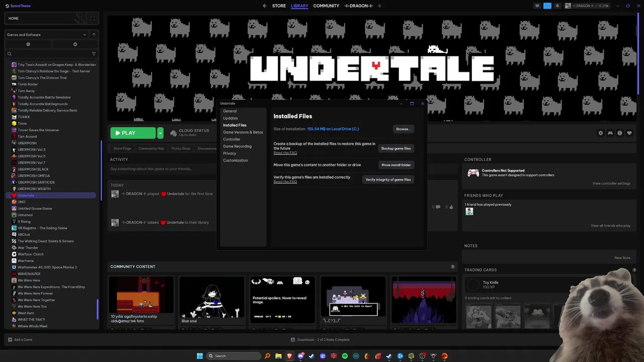Screen dimensions: 644x362
Task: Open Community Content help question mark
Action: 452,267
